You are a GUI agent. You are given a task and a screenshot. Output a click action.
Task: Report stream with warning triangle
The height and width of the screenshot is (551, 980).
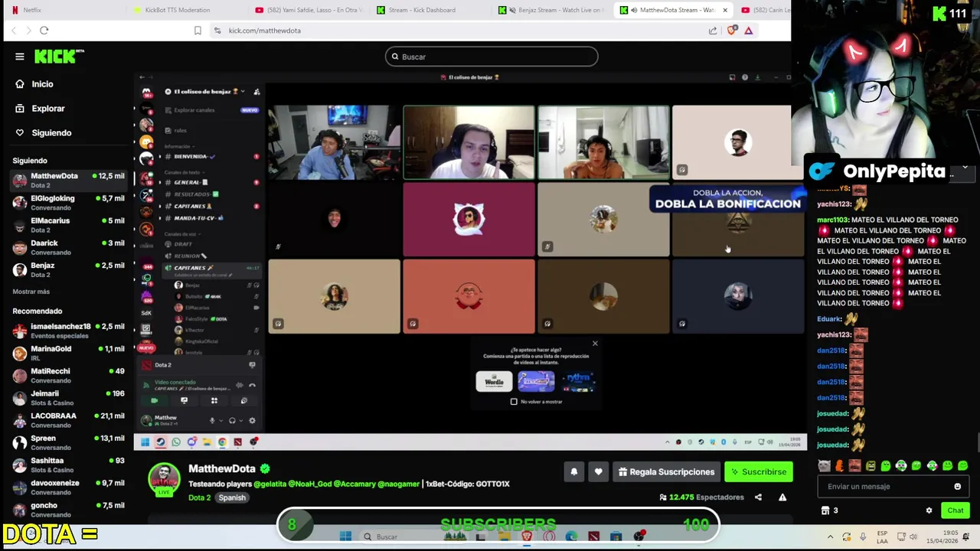[x=782, y=497]
